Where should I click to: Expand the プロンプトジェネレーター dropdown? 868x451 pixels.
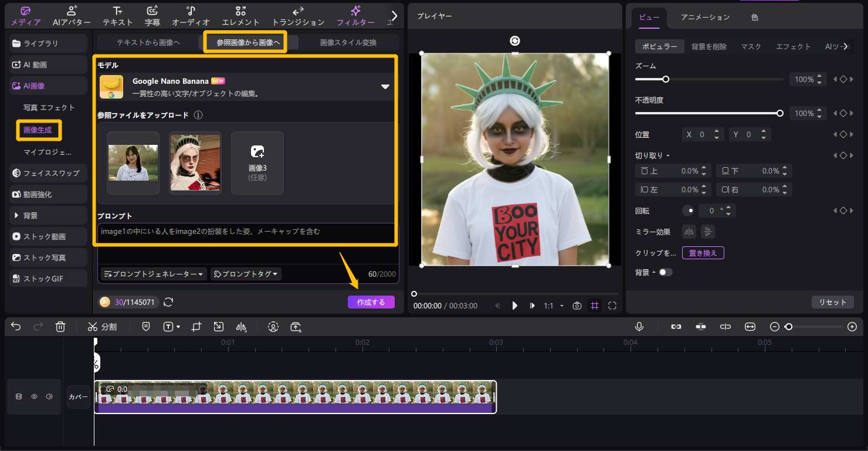tap(154, 274)
